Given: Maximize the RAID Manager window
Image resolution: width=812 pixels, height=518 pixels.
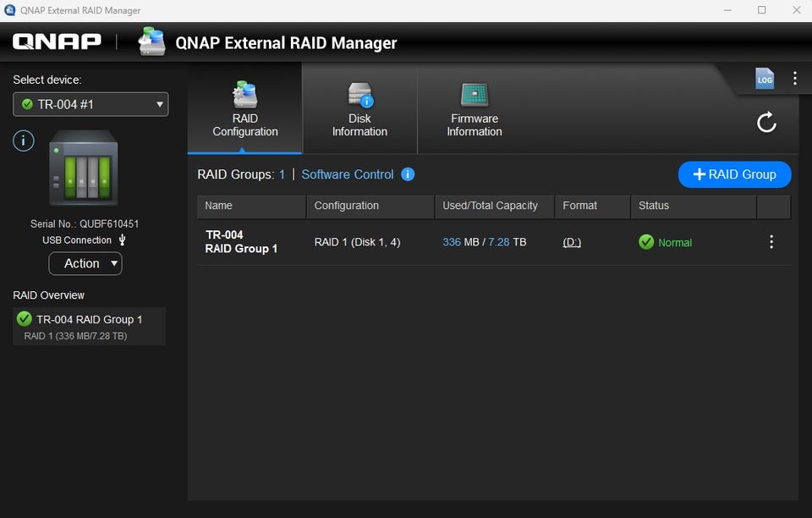Looking at the screenshot, I should click(x=762, y=10).
